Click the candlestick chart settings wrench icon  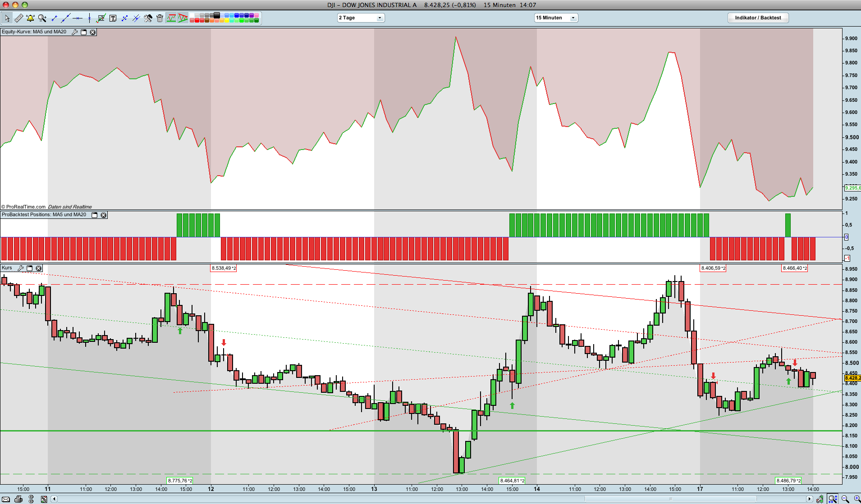pyautogui.click(x=820, y=499)
